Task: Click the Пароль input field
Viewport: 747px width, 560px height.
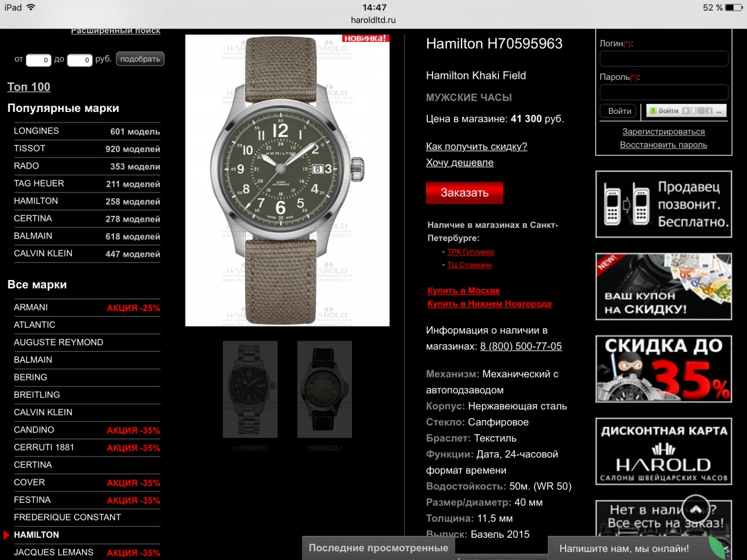Action: click(664, 92)
